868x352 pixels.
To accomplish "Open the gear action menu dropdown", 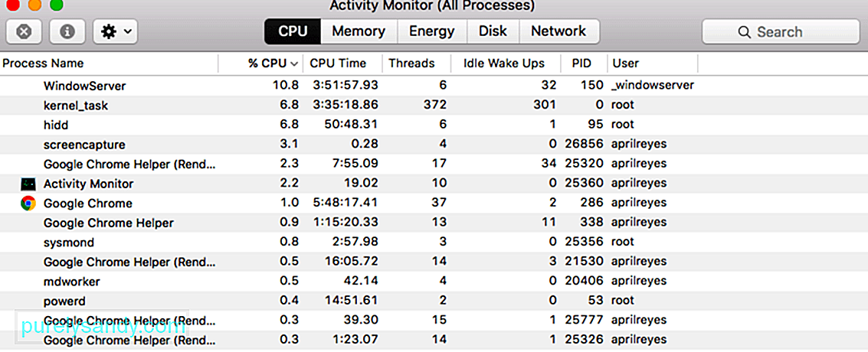I will pyautogui.click(x=116, y=31).
